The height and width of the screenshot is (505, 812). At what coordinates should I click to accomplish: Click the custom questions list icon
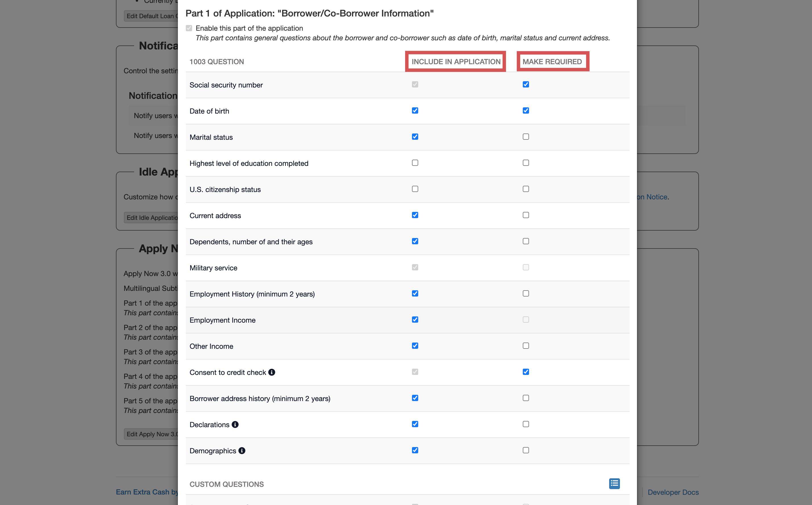tap(614, 483)
